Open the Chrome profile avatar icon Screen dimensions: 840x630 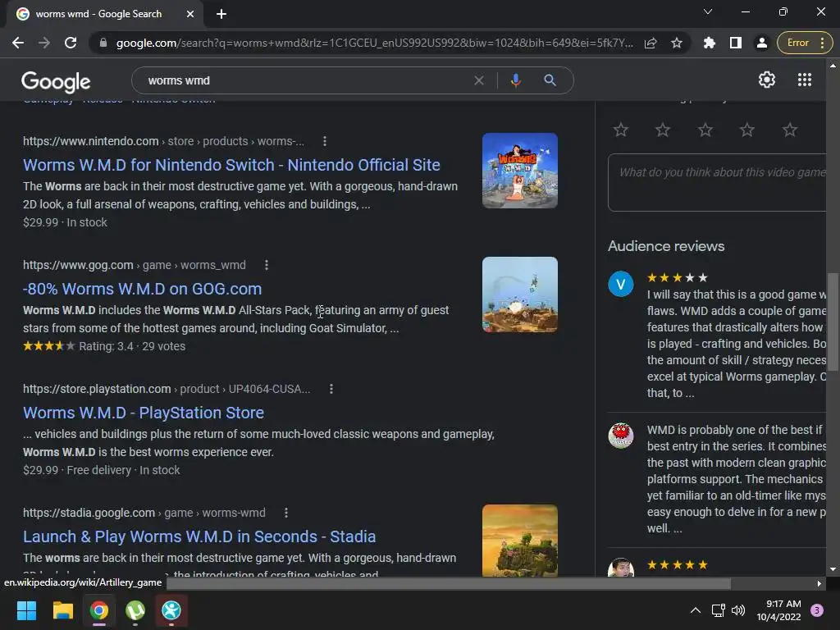click(x=761, y=43)
